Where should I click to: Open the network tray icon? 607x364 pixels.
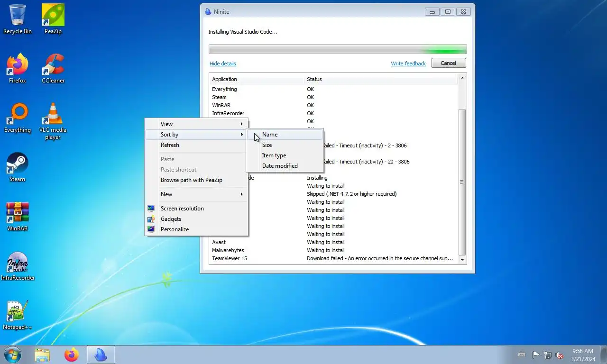548,355
